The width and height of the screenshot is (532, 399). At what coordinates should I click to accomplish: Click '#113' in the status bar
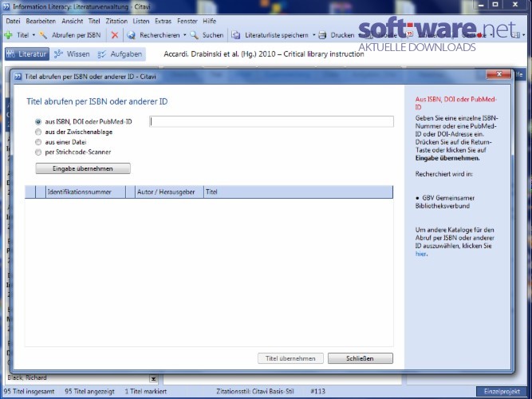[x=317, y=392]
